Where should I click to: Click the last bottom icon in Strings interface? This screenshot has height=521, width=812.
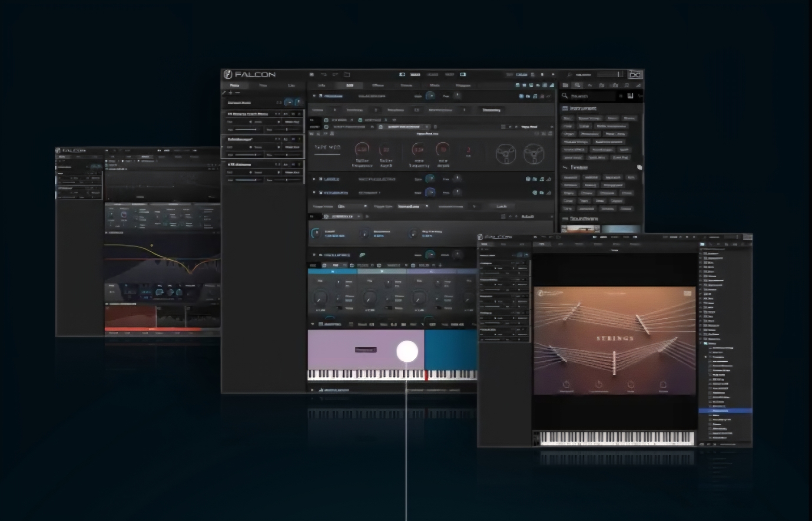click(x=663, y=384)
